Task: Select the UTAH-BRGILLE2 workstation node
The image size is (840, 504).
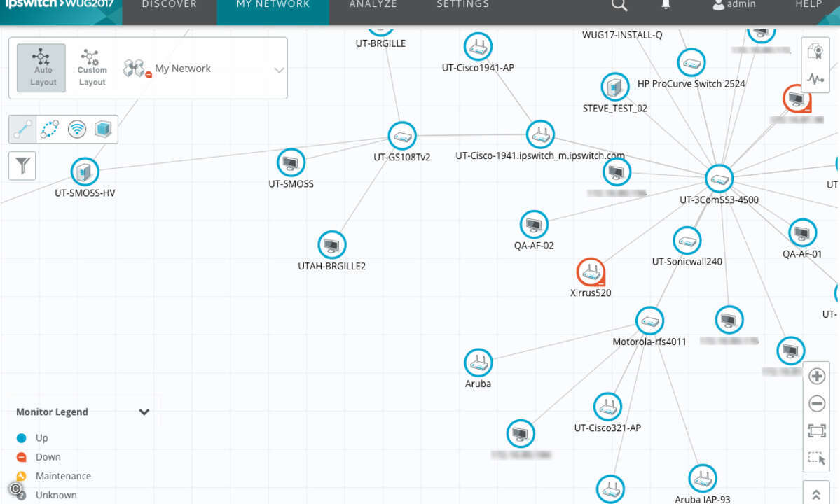Action: [x=331, y=245]
